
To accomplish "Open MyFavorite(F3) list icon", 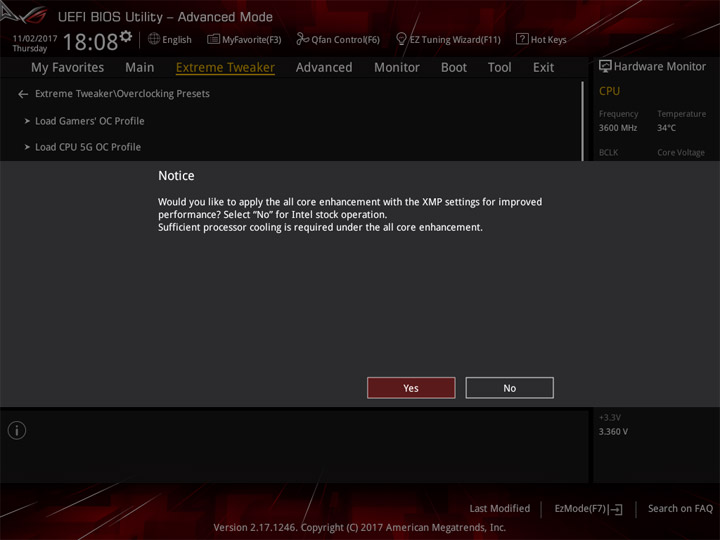I will pos(213,39).
